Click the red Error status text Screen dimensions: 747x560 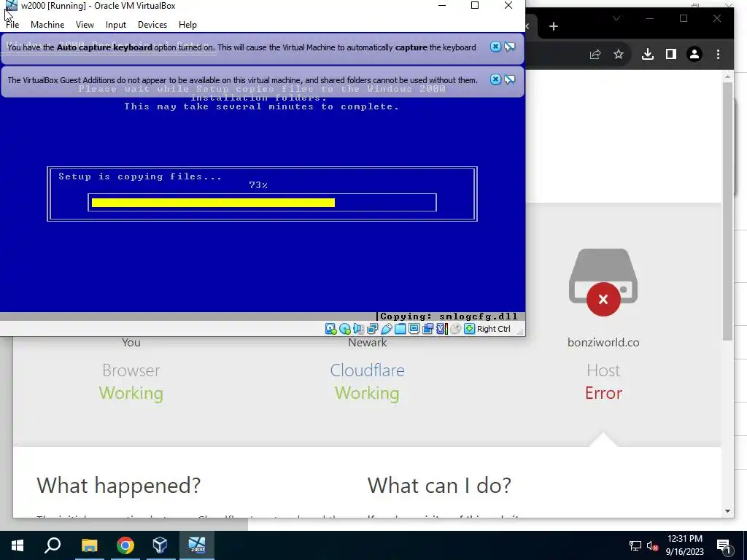coord(603,393)
